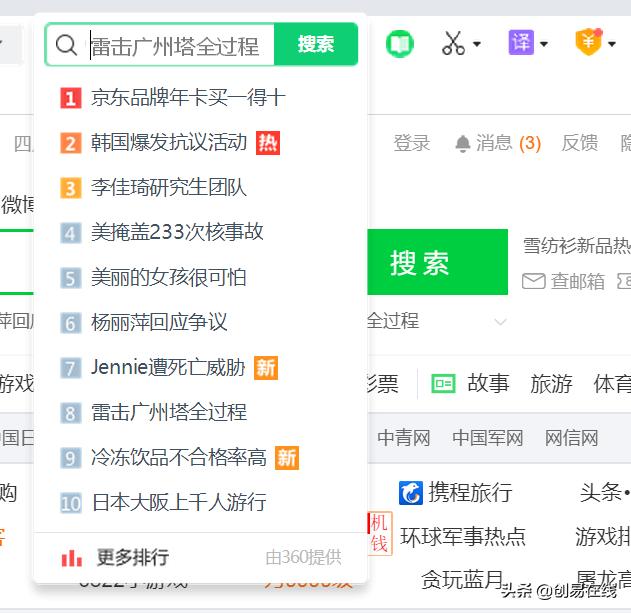
Task: Open 消息 (3) notifications
Action: [509, 143]
